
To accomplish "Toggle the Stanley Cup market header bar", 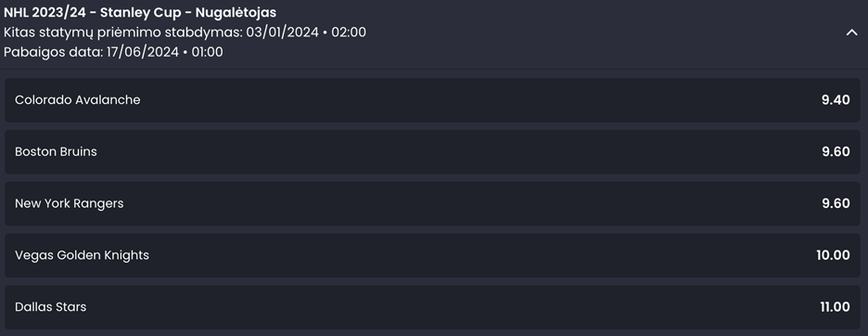I will (434, 33).
